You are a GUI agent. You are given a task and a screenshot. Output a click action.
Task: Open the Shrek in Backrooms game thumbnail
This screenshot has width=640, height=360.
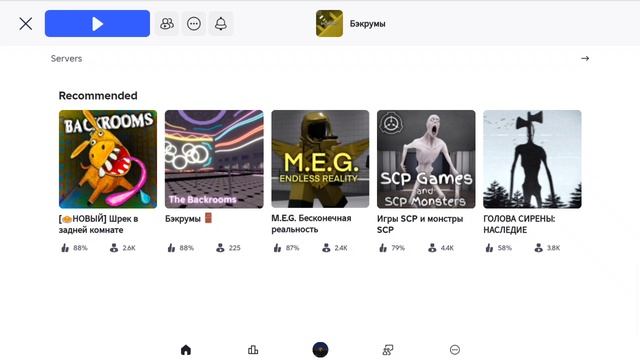point(108,159)
